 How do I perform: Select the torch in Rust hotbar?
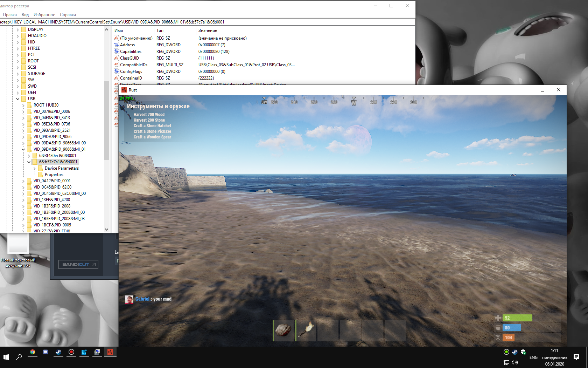pos(306,330)
